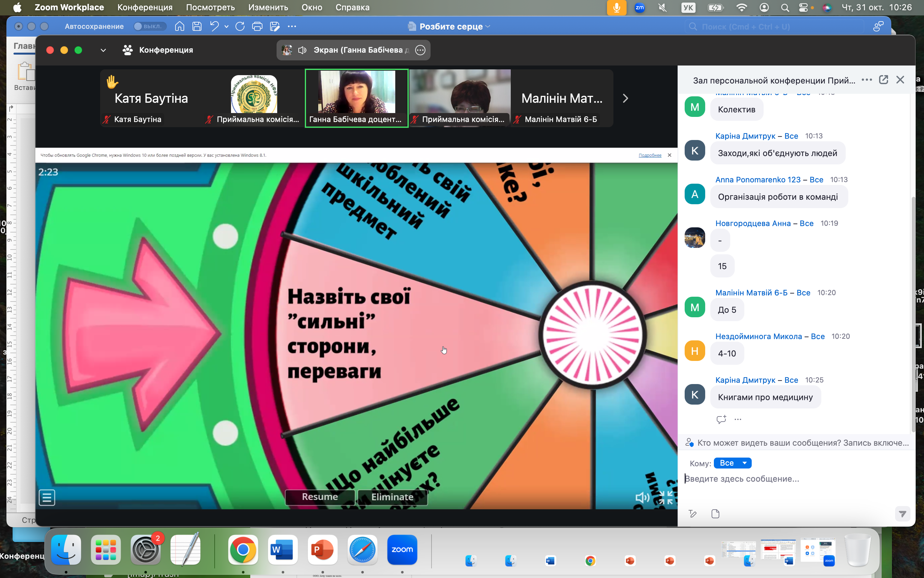This screenshot has width=924, height=578.
Task: Open Launchpad from the Dock
Action: coord(106,550)
